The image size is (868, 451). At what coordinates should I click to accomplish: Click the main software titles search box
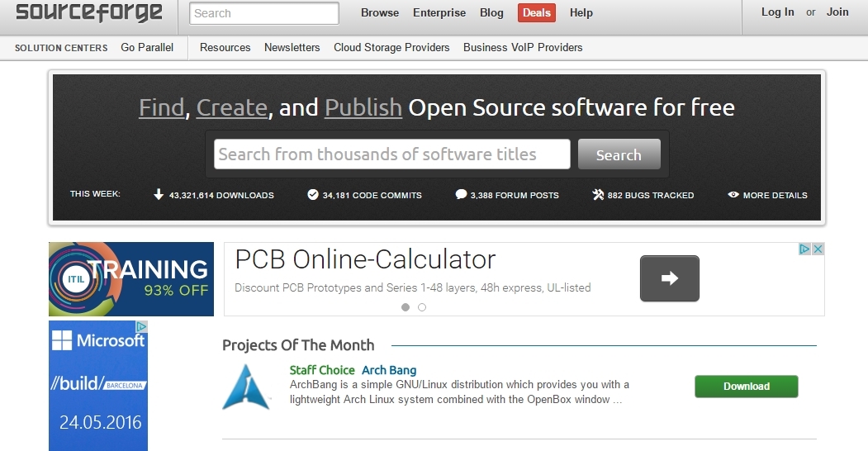(x=392, y=154)
